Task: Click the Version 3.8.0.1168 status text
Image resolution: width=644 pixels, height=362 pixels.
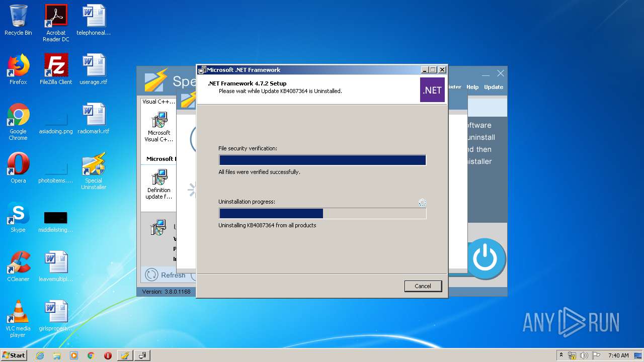Action: coord(167,292)
